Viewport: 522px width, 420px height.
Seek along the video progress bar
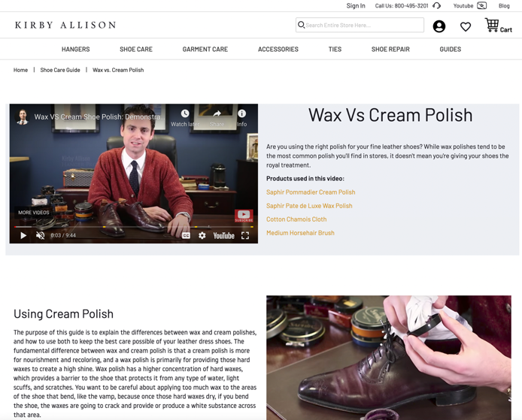133,227
